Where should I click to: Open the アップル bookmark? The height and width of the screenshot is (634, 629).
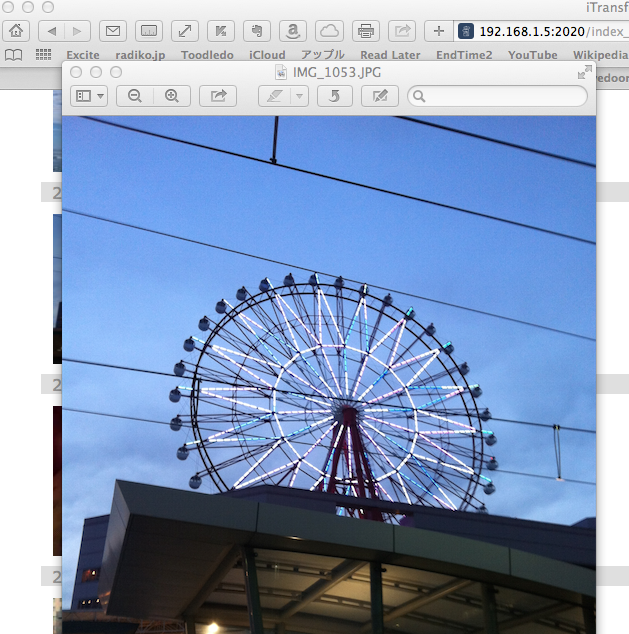tap(323, 55)
